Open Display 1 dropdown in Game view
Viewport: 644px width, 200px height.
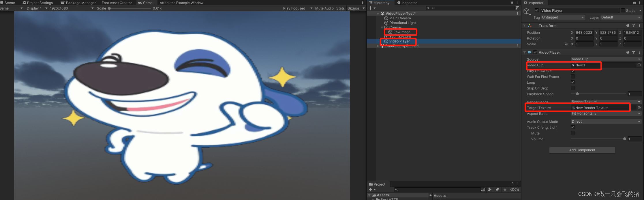click(x=37, y=8)
